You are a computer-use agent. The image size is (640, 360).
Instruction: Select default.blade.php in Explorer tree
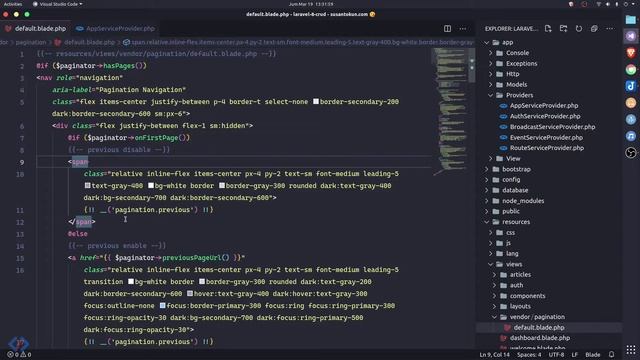point(539,327)
